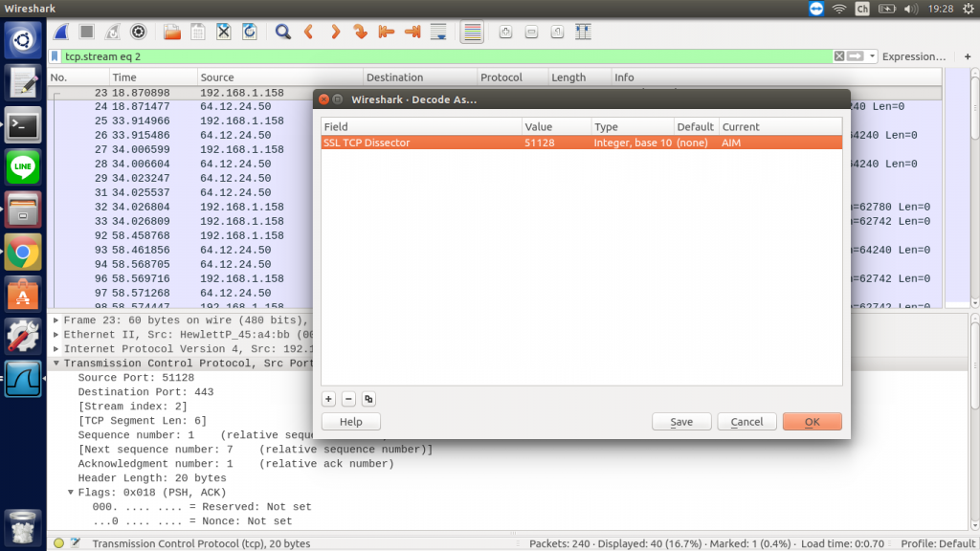The image size is (980, 551).
Task: Click the value cell 51128
Action: click(x=556, y=143)
